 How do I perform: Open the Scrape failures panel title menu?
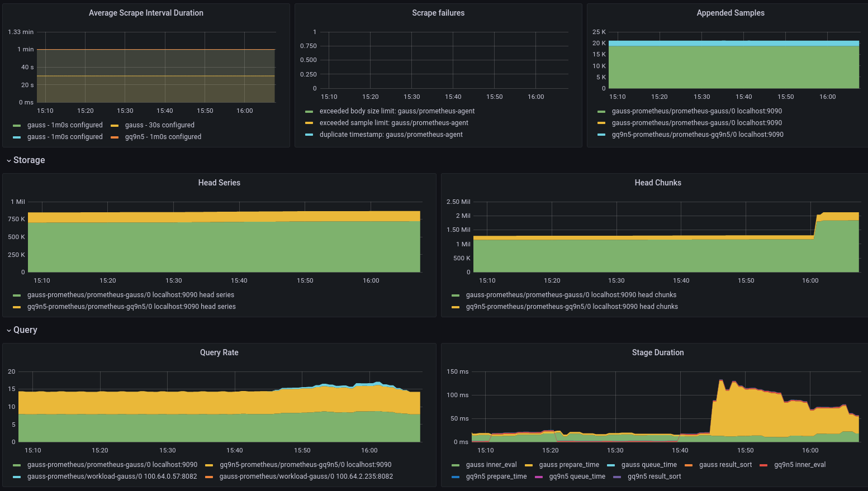(x=438, y=13)
